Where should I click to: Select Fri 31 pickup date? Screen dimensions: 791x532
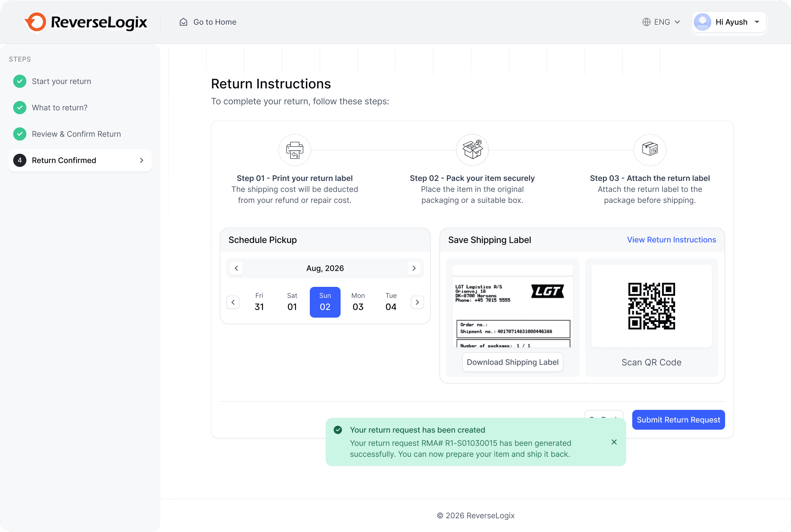point(259,302)
